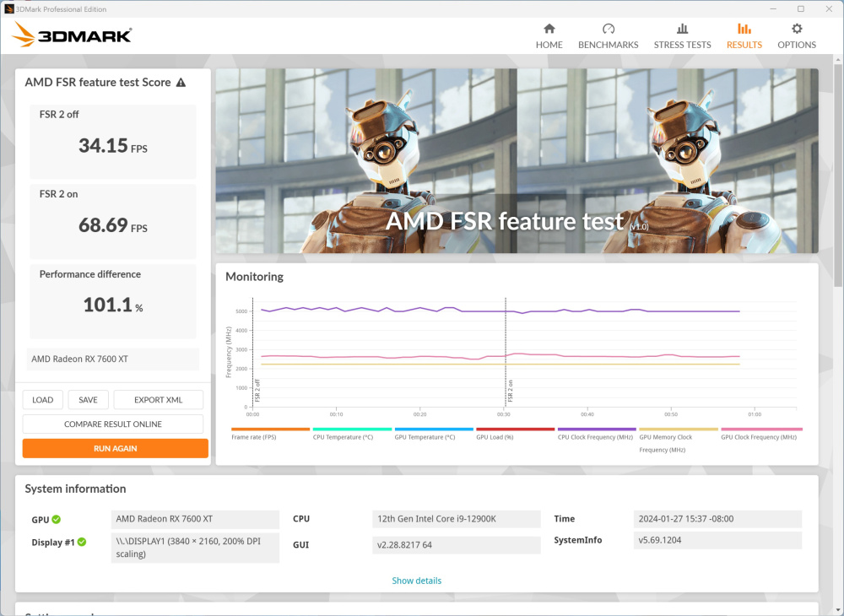This screenshot has height=616, width=844.
Task: Export the result with EXPORT XML
Action: (159, 400)
